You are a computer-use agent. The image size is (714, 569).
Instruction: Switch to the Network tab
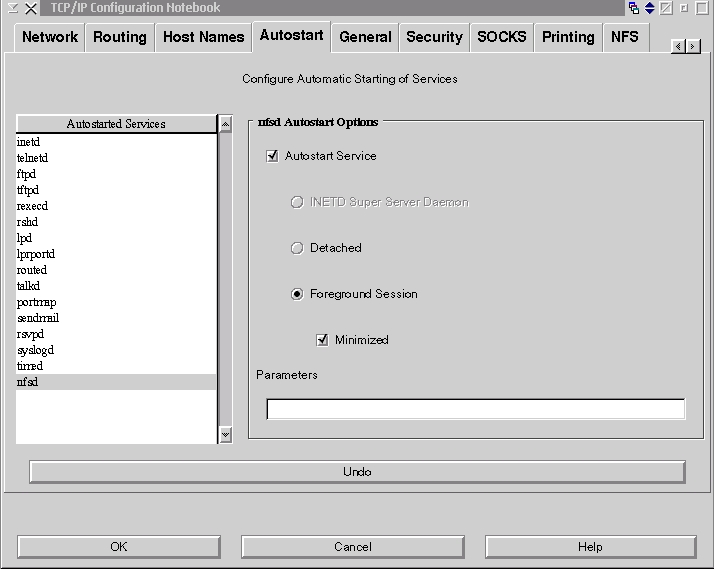50,37
